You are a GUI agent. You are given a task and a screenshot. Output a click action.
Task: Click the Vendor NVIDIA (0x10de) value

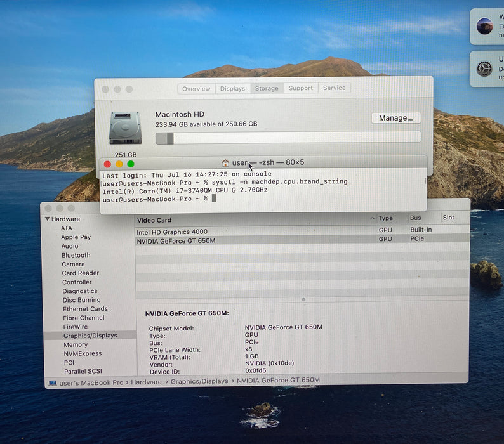tap(269, 363)
